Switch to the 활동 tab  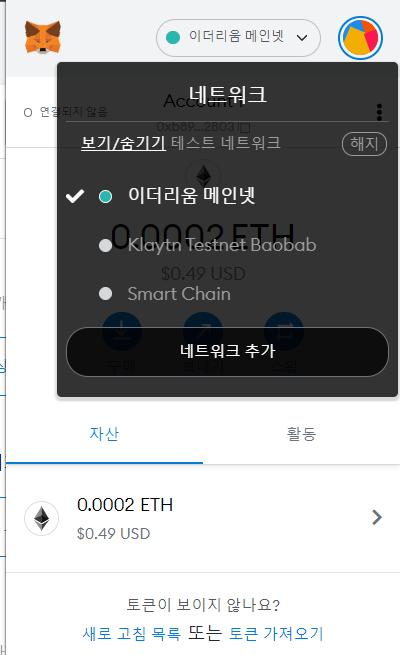click(x=301, y=434)
